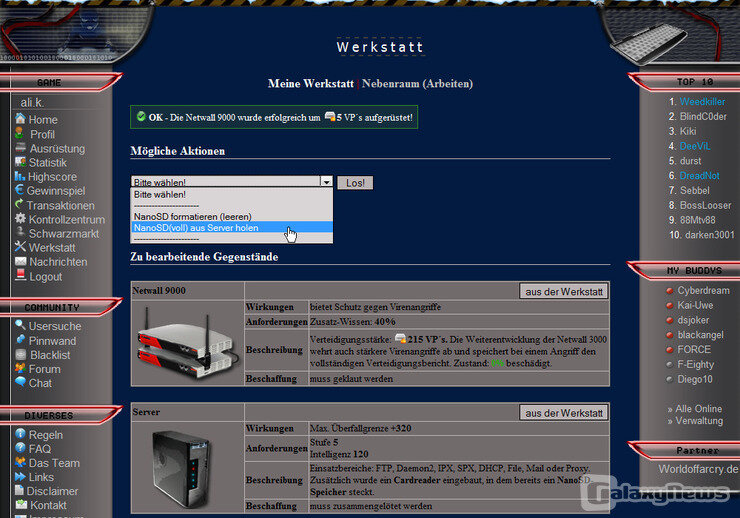
Task: Click the Statistik chart icon
Action: [x=20, y=162]
